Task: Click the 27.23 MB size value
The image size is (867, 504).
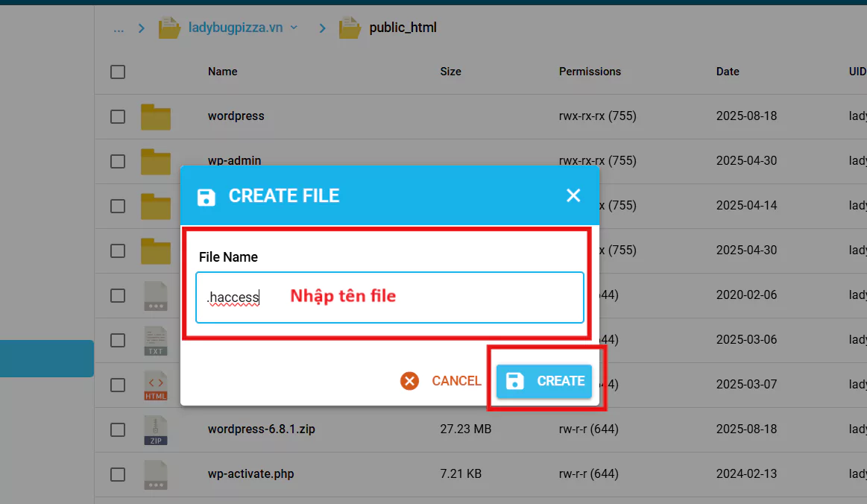Action: tap(466, 429)
